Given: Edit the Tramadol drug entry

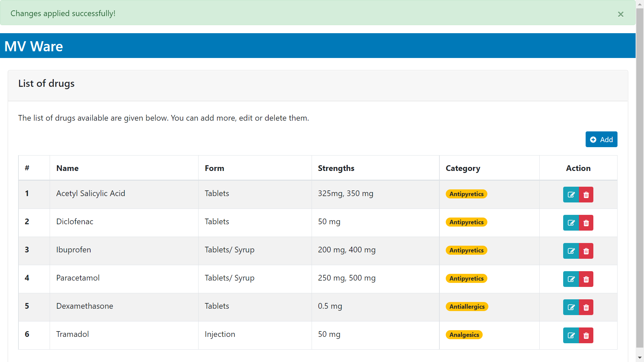Looking at the screenshot, I should 571,336.
